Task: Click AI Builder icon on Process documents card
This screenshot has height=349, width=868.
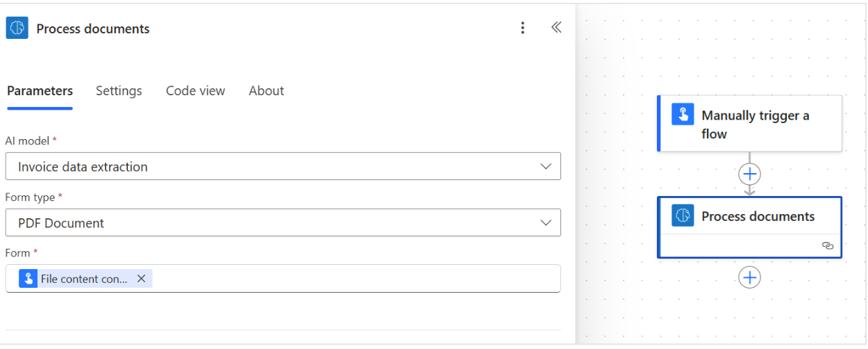Action: pyautogui.click(x=683, y=216)
